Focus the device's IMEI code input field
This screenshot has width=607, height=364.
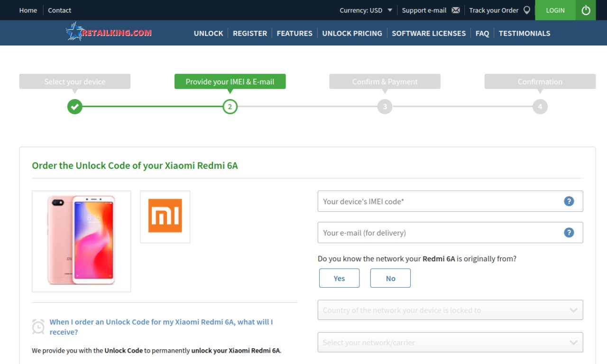[450, 201]
